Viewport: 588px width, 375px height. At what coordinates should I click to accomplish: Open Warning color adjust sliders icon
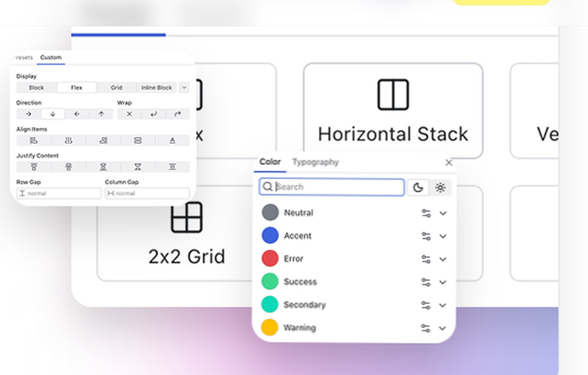[x=426, y=328]
